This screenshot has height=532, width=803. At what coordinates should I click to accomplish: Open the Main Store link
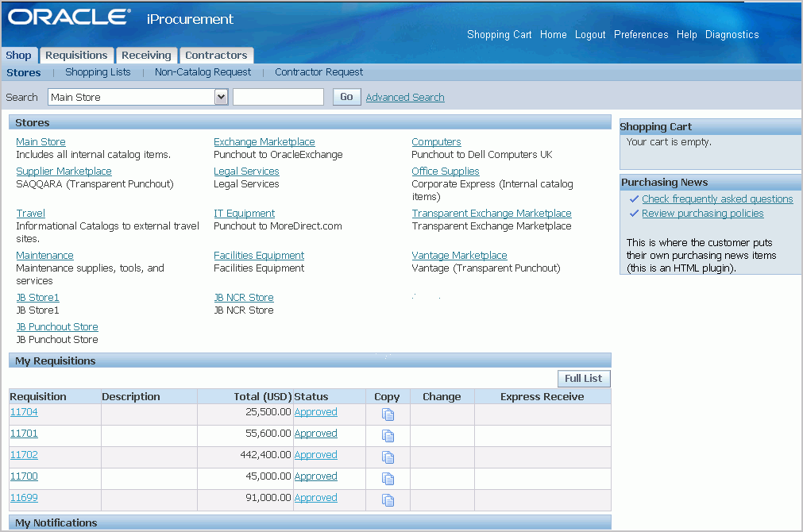pos(41,142)
